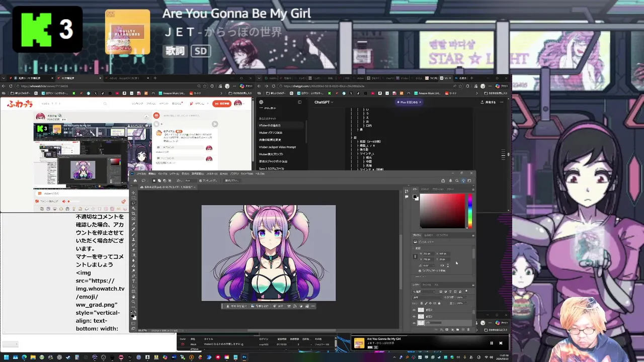Click remove background button in task bar

click(260, 306)
